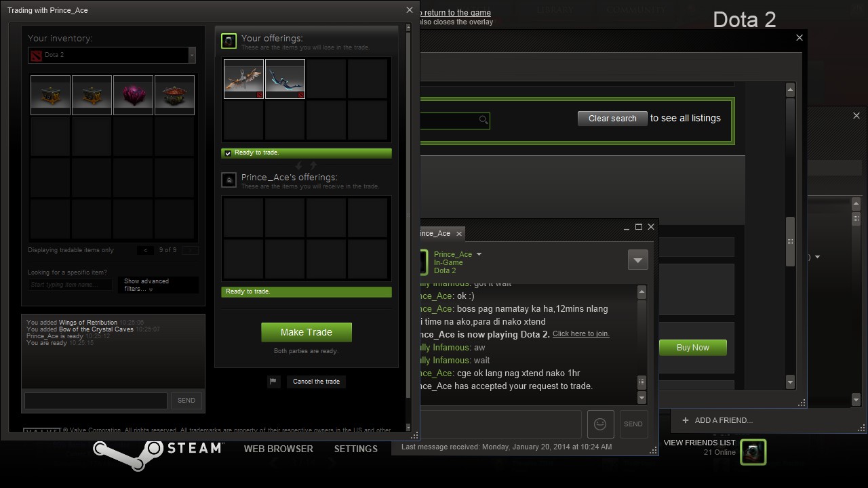Open dropdown arrow next to Prince_Ace name

pyautogui.click(x=479, y=255)
